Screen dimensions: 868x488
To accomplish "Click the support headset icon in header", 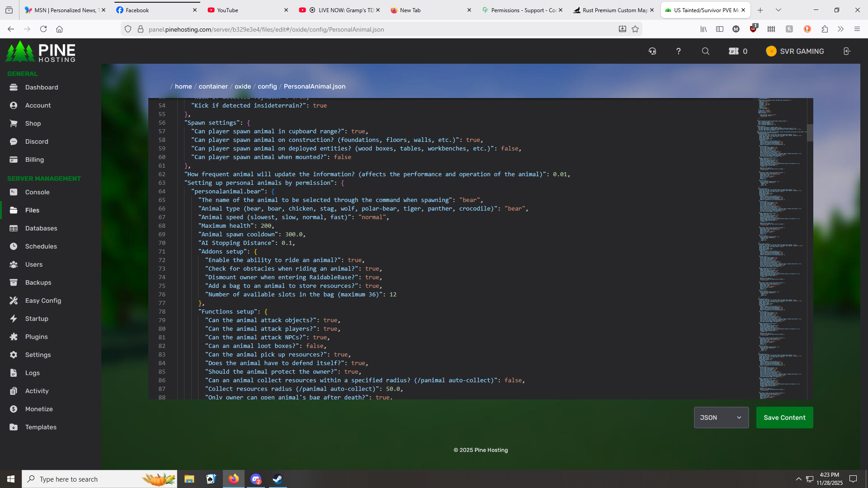I will tap(652, 51).
